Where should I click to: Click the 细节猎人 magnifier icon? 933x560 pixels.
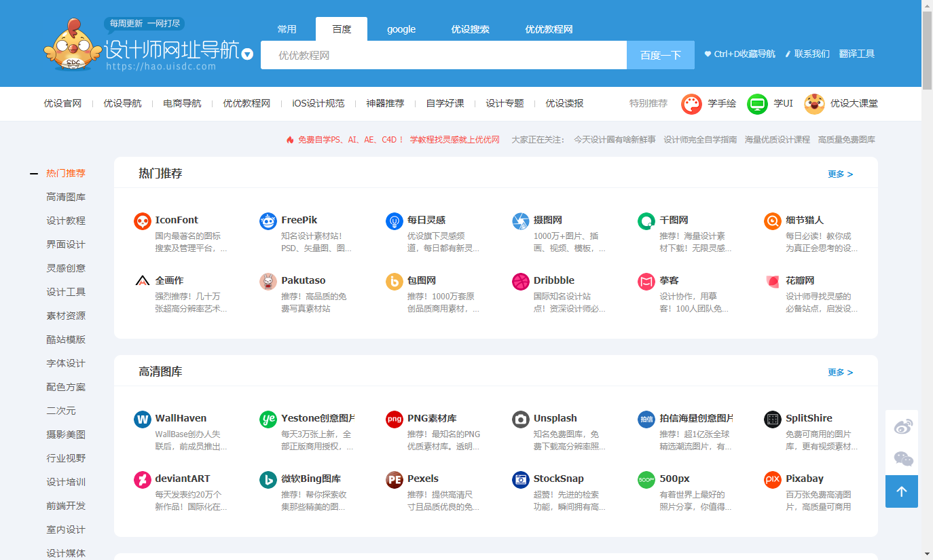point(773,221)
